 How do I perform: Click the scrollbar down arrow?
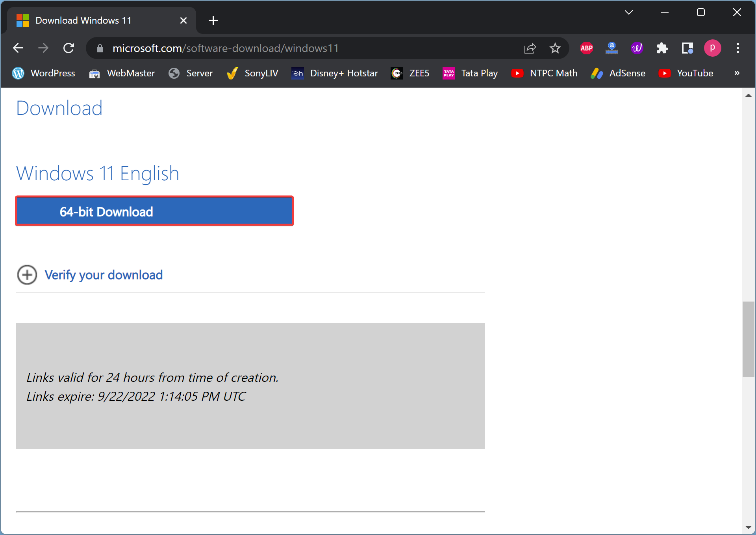point(749,528)
